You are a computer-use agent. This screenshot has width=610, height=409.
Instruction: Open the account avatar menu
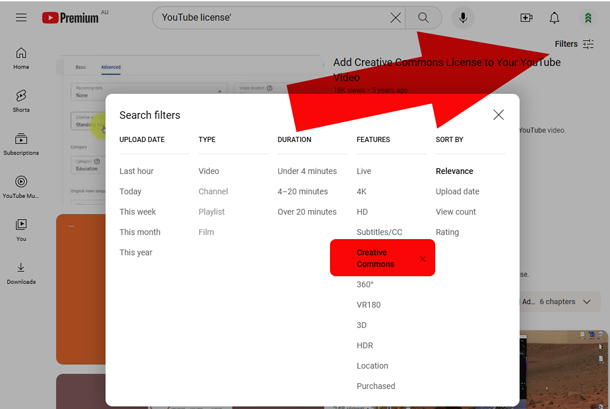coord(588,18)
